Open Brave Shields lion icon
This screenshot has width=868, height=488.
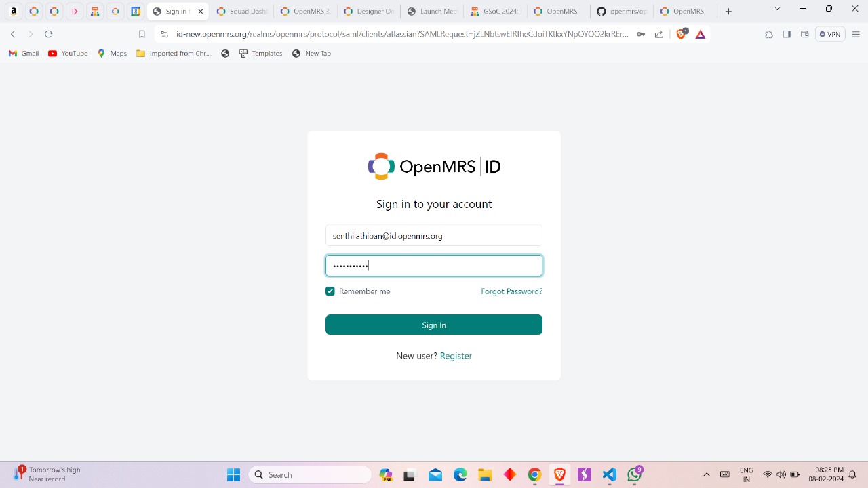click(682, 34)
